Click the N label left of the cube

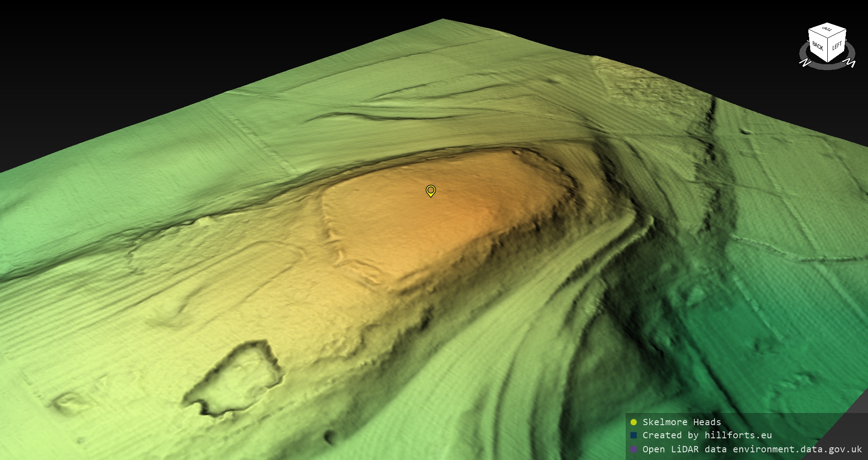pyautogui.click(x=805, y=63)
